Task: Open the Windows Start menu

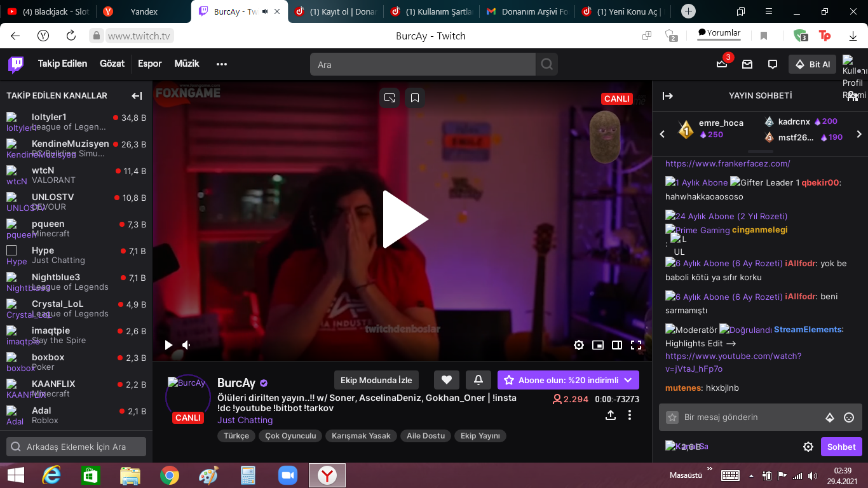Action: coord(15,475)
